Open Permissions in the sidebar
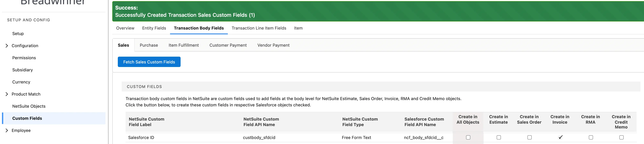Screen dimensions: 644x144 (x=24, y=58)
